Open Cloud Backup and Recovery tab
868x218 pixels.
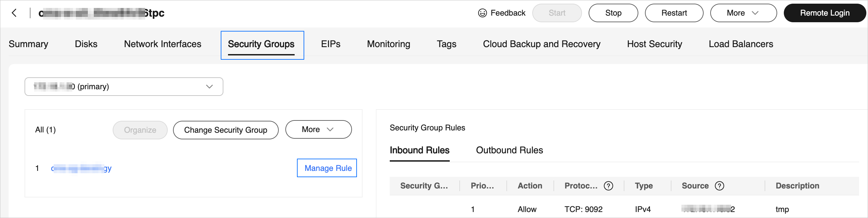(541, 44)
